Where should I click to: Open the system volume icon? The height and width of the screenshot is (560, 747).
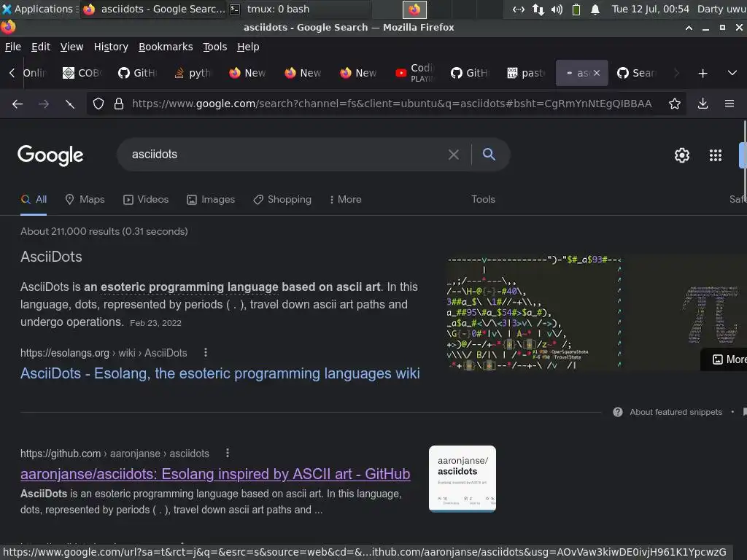[557, 9]
